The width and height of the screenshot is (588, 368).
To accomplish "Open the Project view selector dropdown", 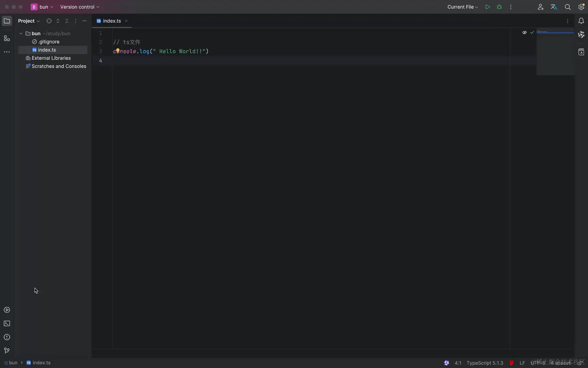I will point(29,21).
